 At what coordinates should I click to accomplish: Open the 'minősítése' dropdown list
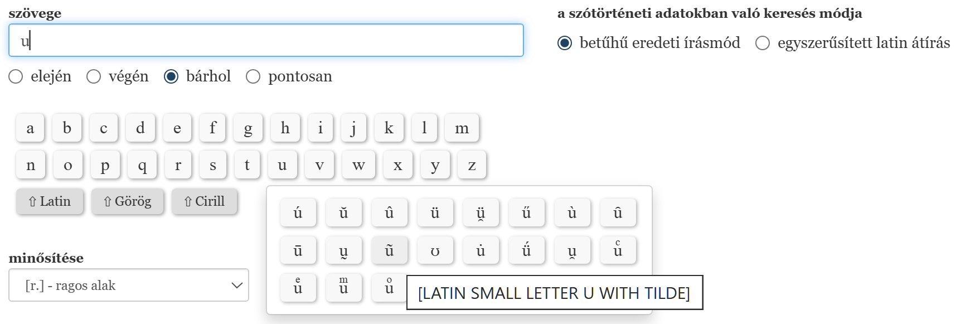coord(129,286)
